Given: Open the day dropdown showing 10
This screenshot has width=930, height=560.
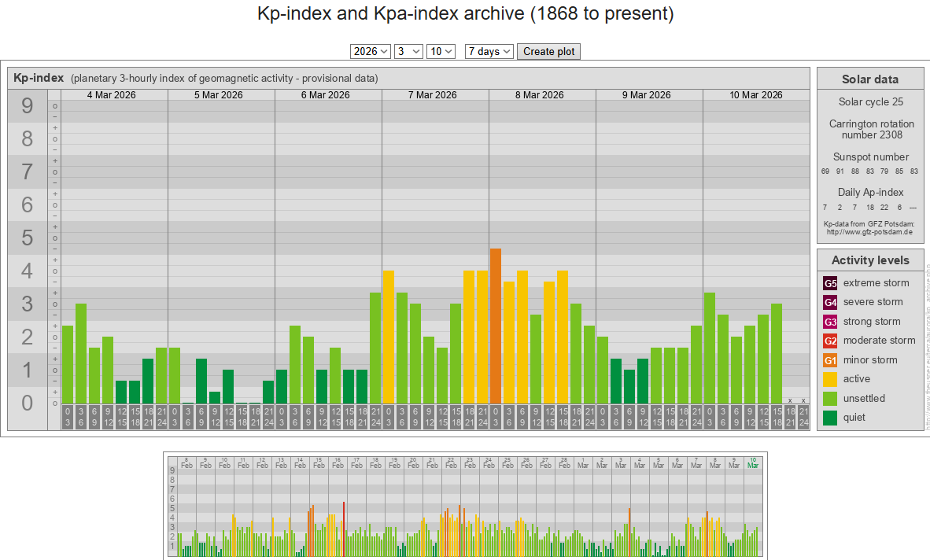Looking at the screenshot, I should [x=441, y=51].
